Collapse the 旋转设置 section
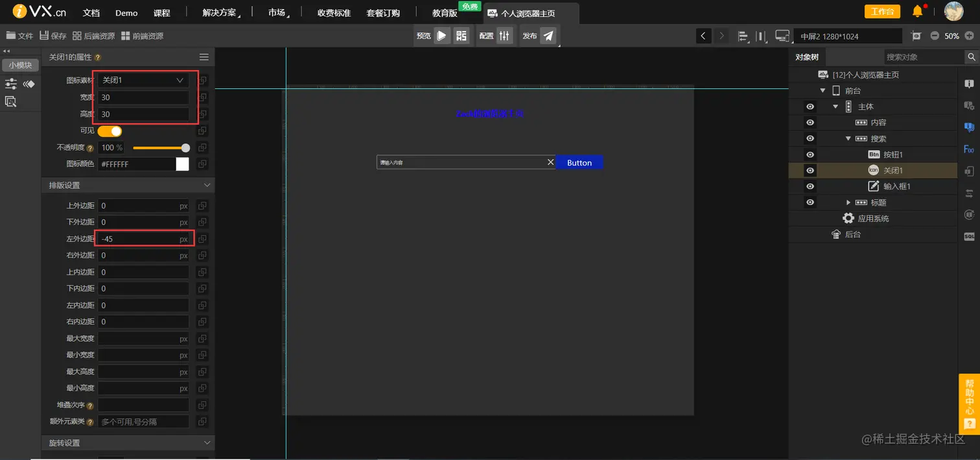The image size is (980, 460). click(x=207, y=442)
